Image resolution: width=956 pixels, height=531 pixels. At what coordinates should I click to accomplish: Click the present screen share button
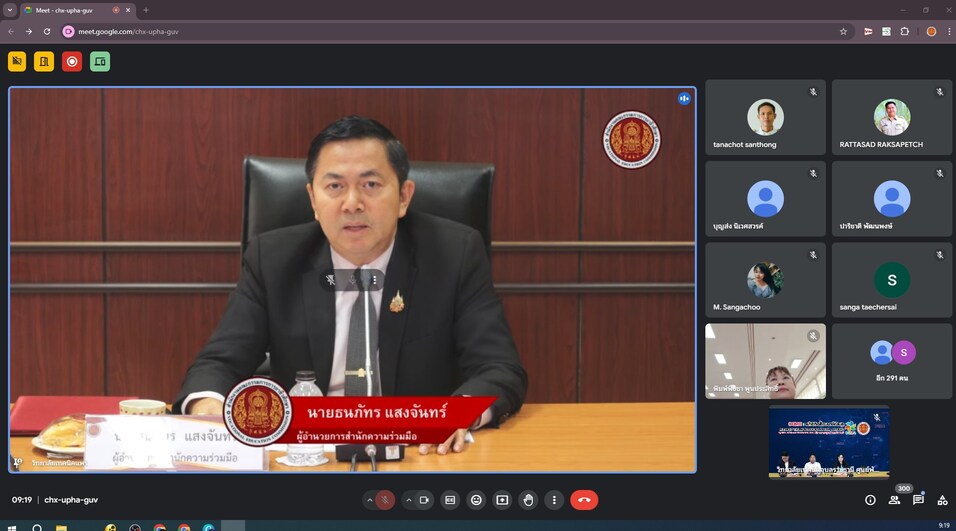(502, 500)
